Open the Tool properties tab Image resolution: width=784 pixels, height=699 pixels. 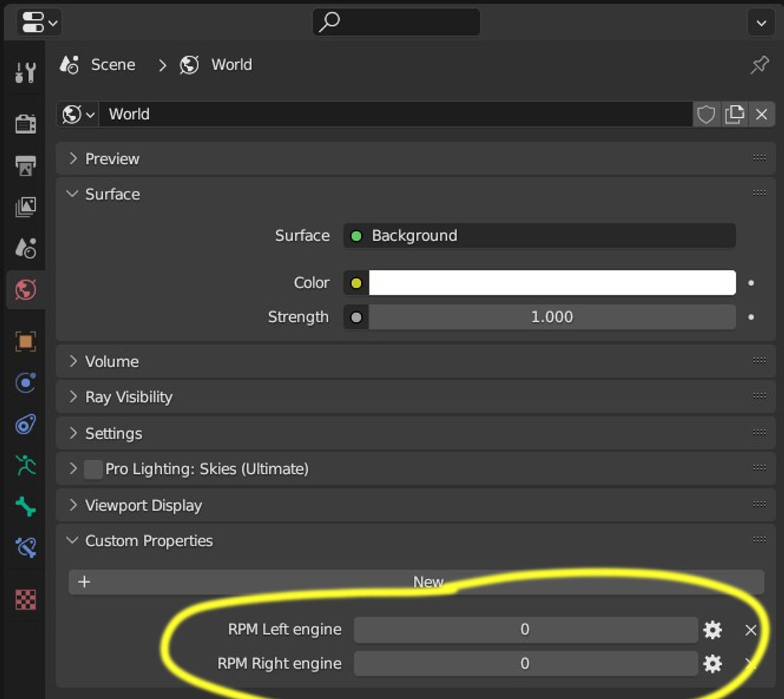[25, 72]
